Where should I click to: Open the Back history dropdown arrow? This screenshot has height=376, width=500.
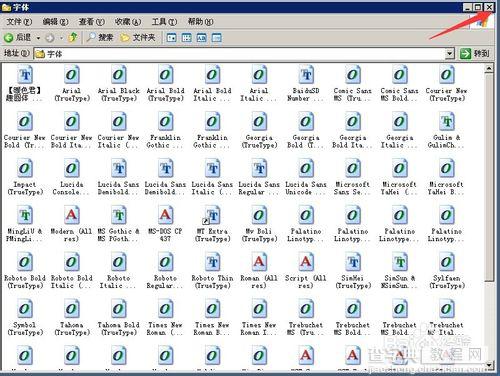(38, 38)
